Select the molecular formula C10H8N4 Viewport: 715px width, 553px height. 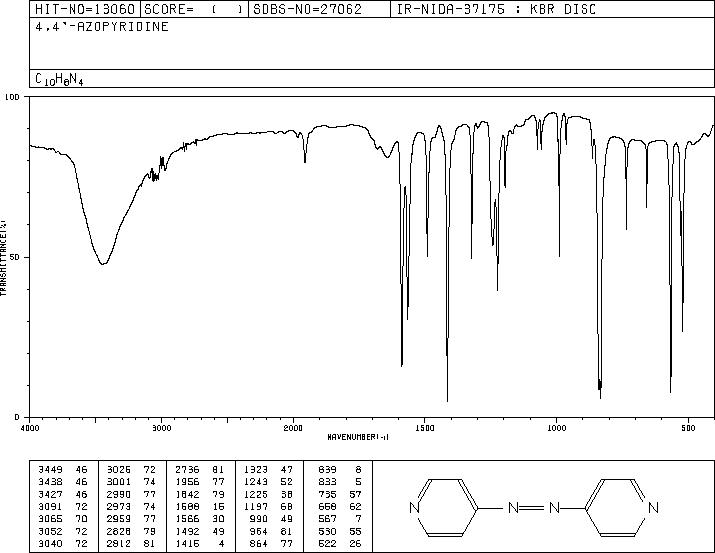point(59,79)
